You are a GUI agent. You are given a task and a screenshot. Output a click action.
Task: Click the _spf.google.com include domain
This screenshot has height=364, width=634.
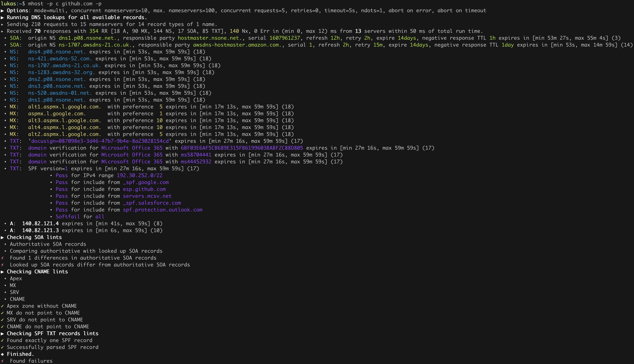(146, 182)
